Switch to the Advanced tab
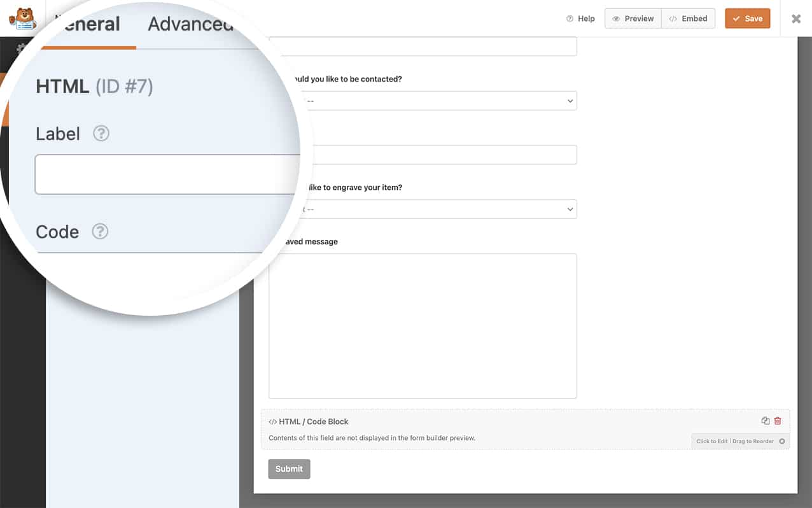Screen dimensions: 812x508 pyautogui.click(x=190, y=24)
